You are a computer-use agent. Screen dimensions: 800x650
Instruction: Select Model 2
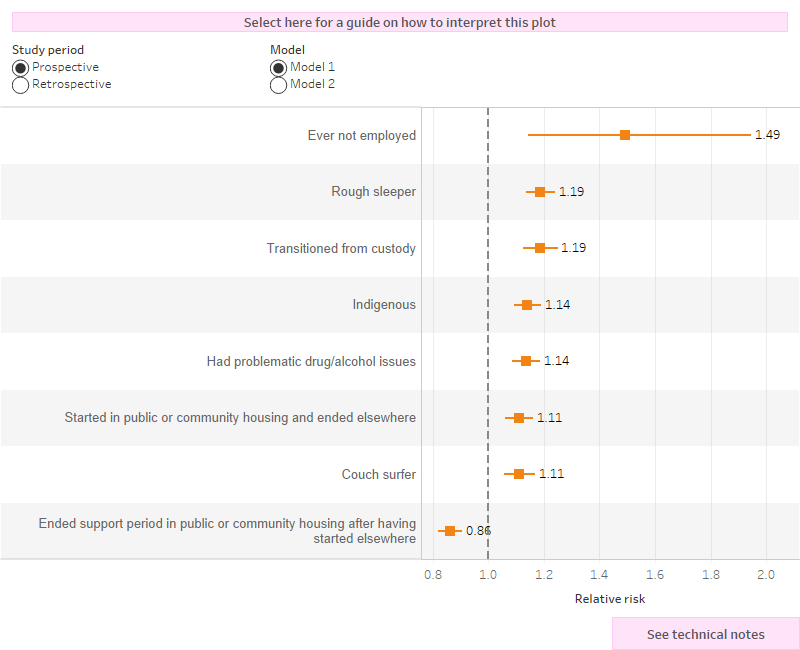click(278, 84)
